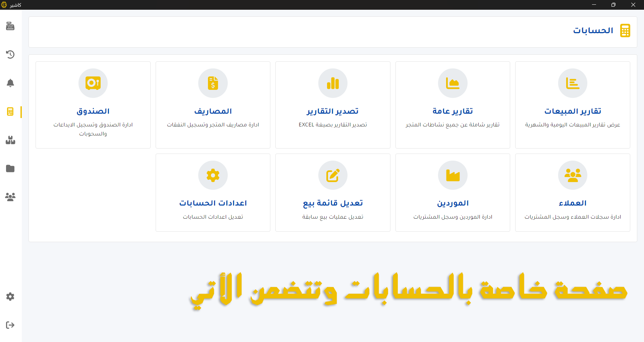Screen dimensions: 644x342
Task: Click the bar chart icon for تصدير التقارير
Action: click(333, 83)
